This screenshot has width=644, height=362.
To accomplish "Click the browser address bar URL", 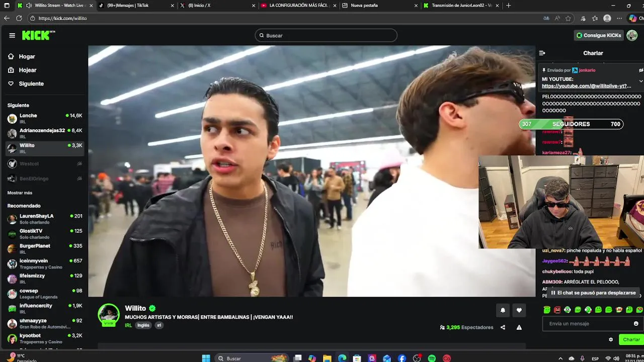I will (x=63, y=18).
